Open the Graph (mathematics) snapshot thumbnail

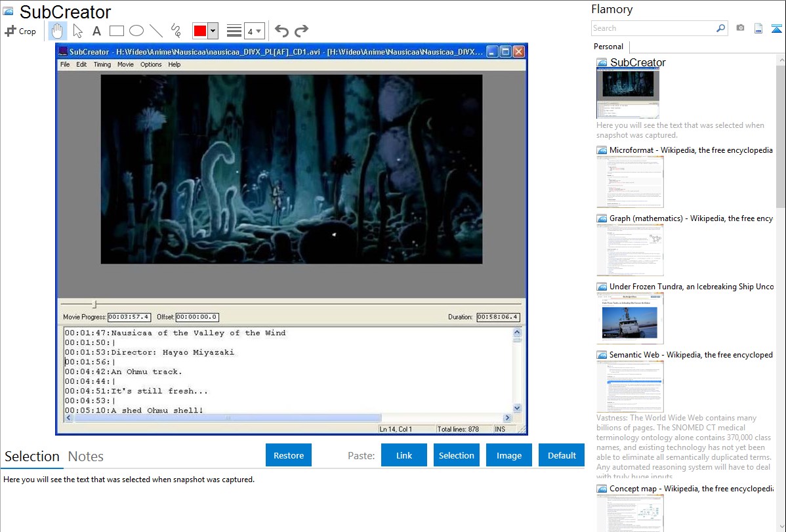tap(630, 250)
